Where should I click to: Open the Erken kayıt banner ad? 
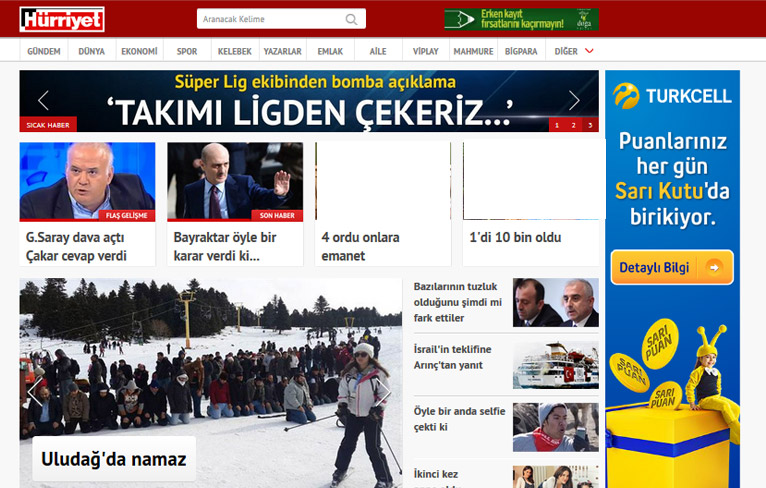[x=521, y=20]
